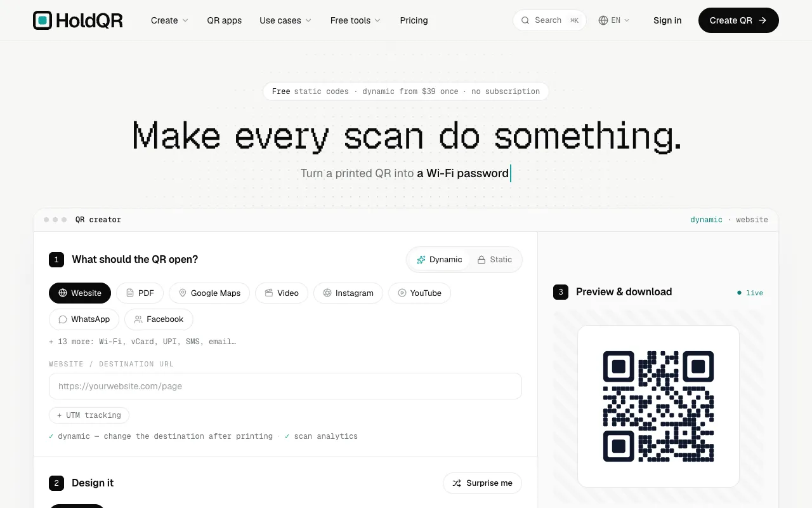Click the globe icon on the Website chip
The height and width of the screenshot is (508, 812).
pyautogui.click(x=63, y=293)
